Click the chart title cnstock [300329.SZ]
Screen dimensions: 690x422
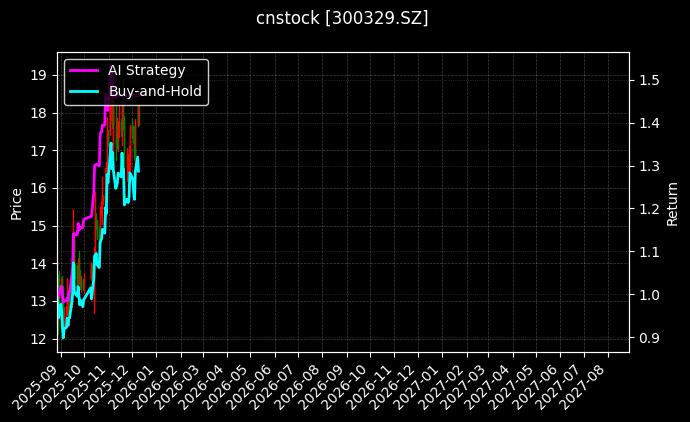(342, 18)
